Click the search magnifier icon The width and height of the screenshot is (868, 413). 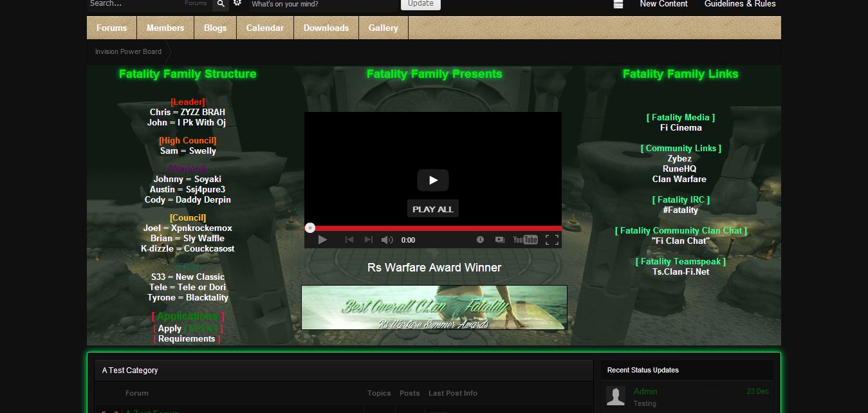221,4
